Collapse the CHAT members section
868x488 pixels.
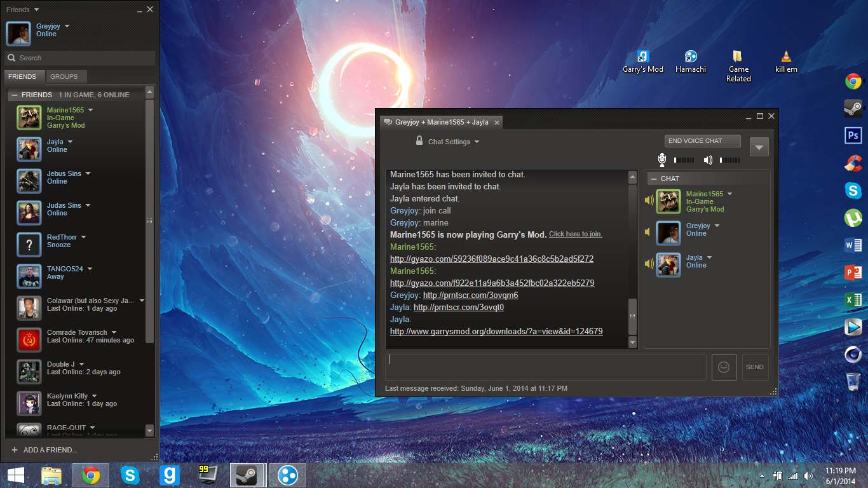653,179
